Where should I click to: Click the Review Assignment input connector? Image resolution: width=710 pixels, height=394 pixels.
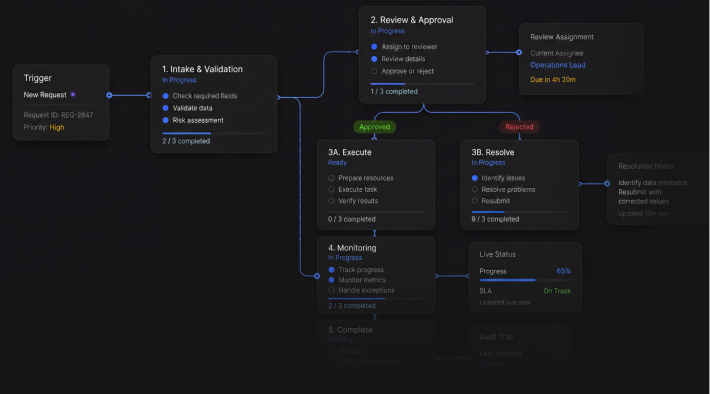coord(519,53)
